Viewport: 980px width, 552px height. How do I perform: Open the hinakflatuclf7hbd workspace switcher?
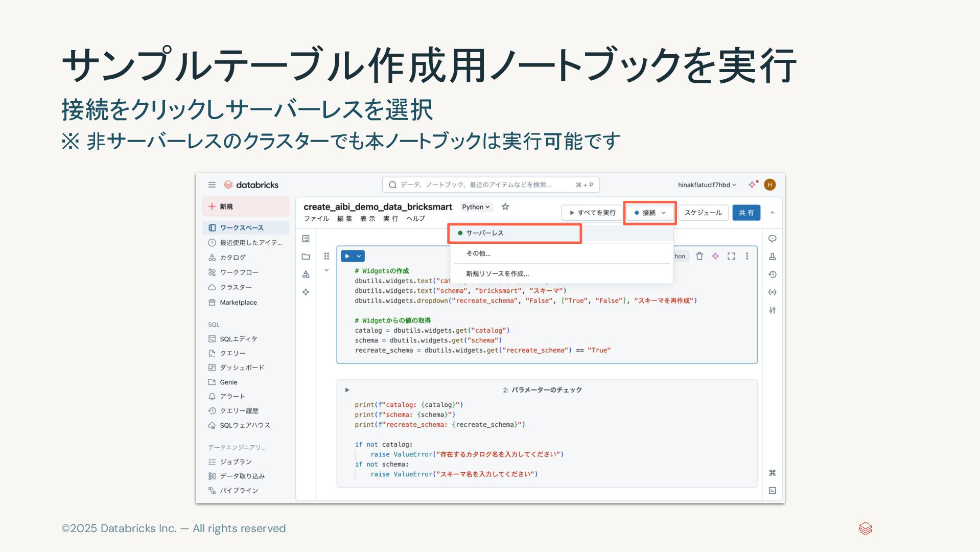click(707, 185)
